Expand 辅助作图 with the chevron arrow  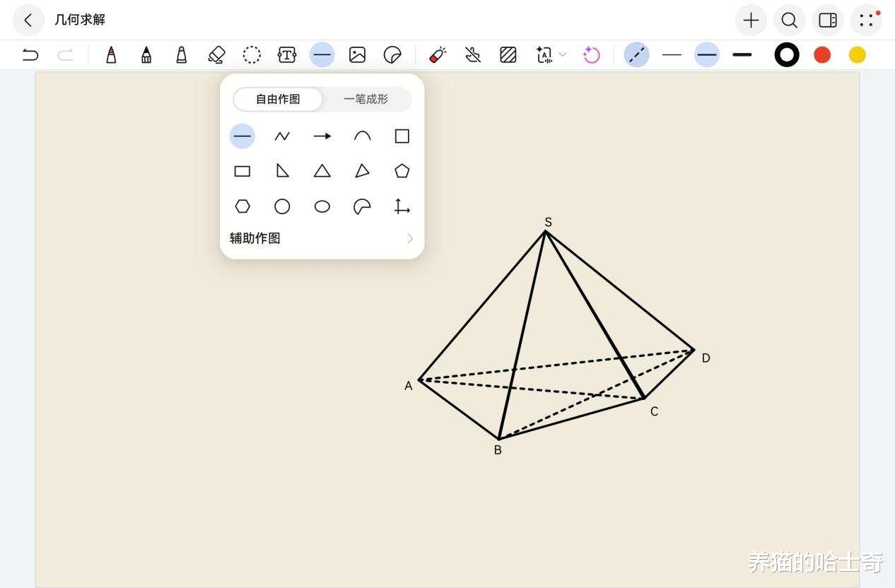click(x=410, y=238)
